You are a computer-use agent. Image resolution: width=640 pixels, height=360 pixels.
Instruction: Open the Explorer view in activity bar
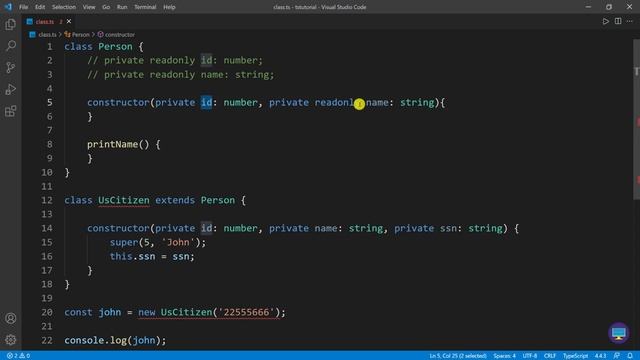pos(11,24)
